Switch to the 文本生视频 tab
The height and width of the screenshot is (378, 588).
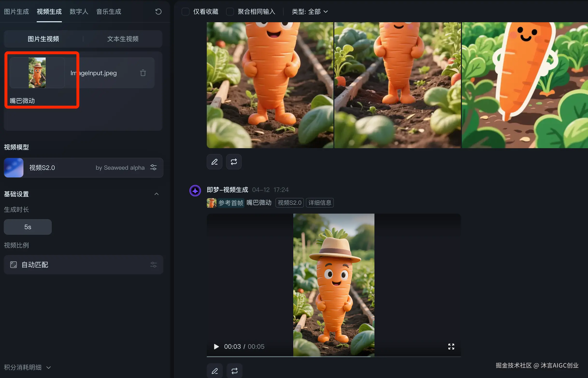pyautogui.click(x=123, y=39)
